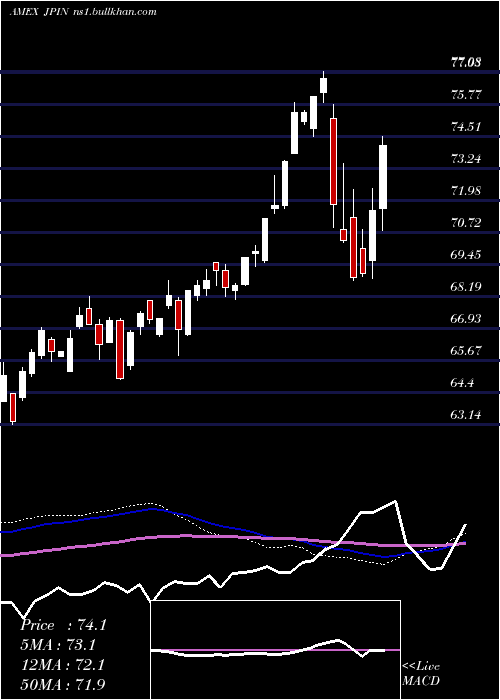Select the 71.98 price axis label
Screen dimensions: 500x700
pyautogui.click(x=466, y=191)
